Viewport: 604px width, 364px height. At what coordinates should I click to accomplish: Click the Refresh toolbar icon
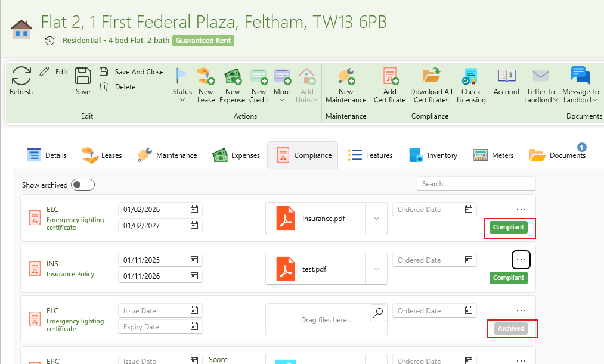pos(21,76)
